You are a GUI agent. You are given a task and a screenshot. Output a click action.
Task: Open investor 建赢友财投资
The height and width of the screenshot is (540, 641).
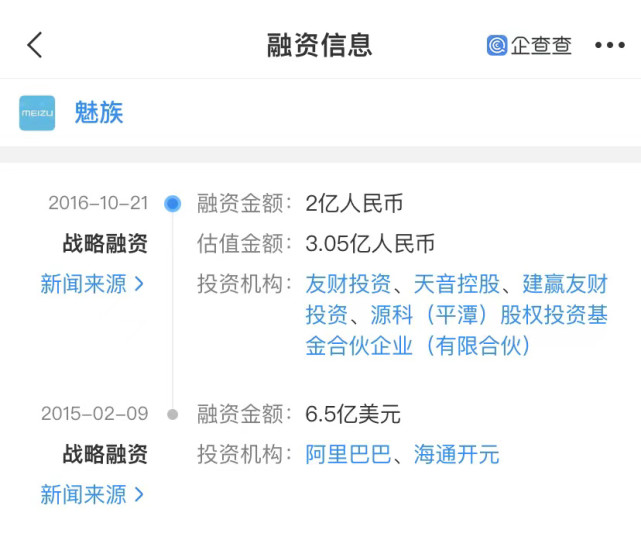pyautogui.click(x=457, y=299)
